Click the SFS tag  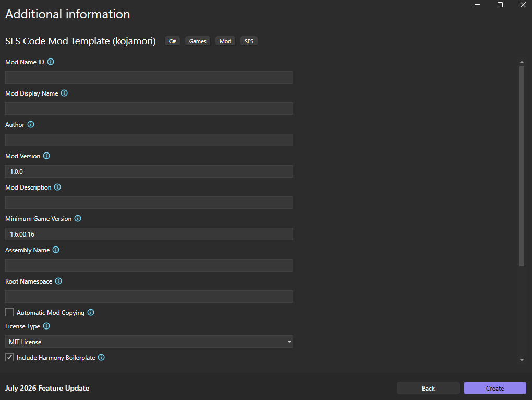(249, 41)
